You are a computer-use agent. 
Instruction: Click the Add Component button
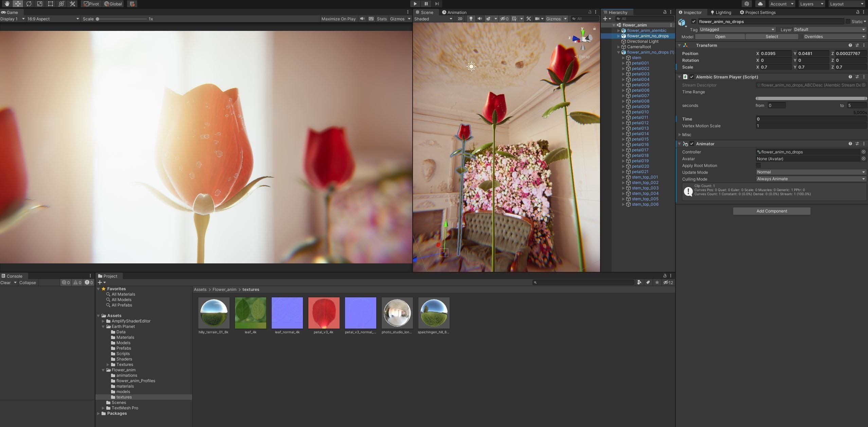pyautogui.click(x=772, y=211)
